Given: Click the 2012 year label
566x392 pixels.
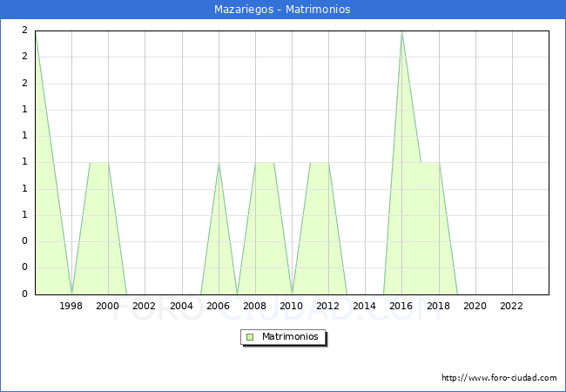Looking at the screenshot, I should (x=328, y=306).
